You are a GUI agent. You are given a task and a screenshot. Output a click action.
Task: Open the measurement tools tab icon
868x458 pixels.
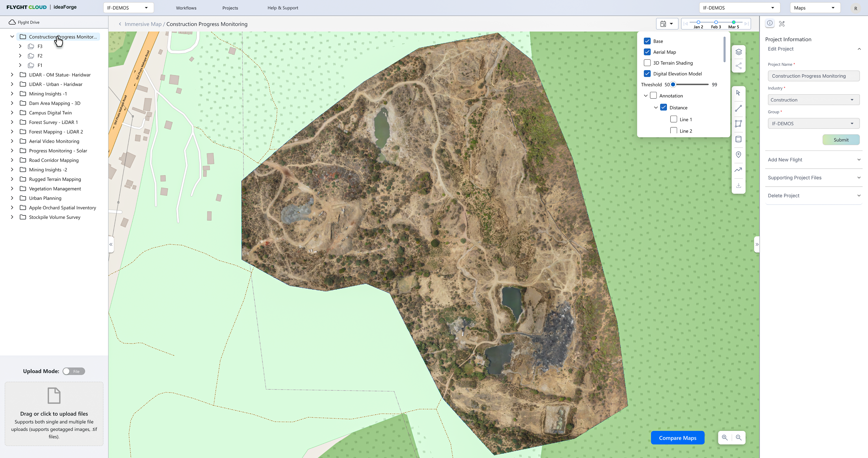[x=782, y=24]
